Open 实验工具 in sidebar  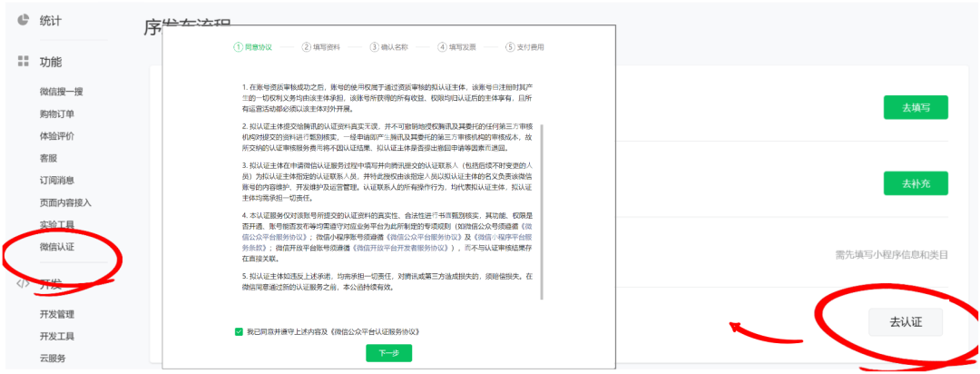(x=57, y=224)
